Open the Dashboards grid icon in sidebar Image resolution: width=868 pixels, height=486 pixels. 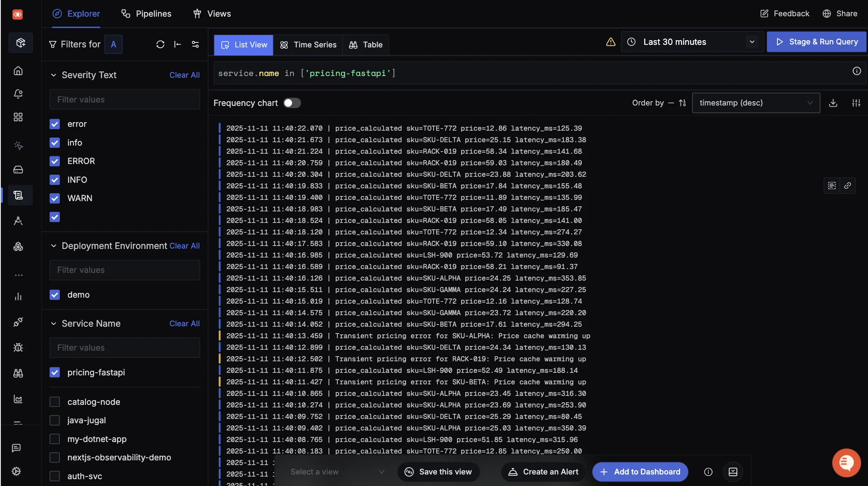[x=18, y=117]
